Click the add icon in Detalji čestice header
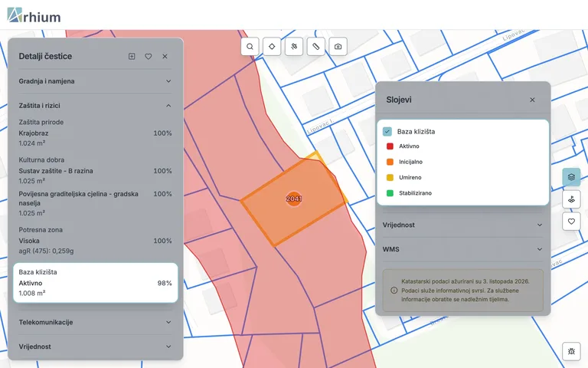 pos(132,56)
